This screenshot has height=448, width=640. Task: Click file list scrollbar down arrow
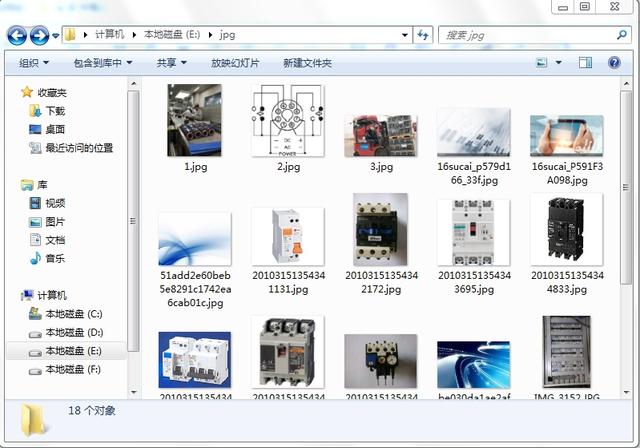626,393
